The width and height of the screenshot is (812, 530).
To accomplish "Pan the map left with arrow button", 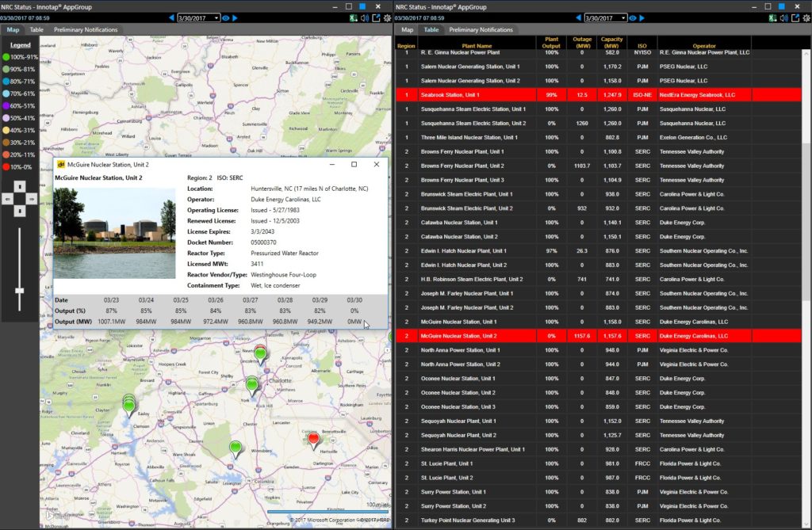I will 8,198.
